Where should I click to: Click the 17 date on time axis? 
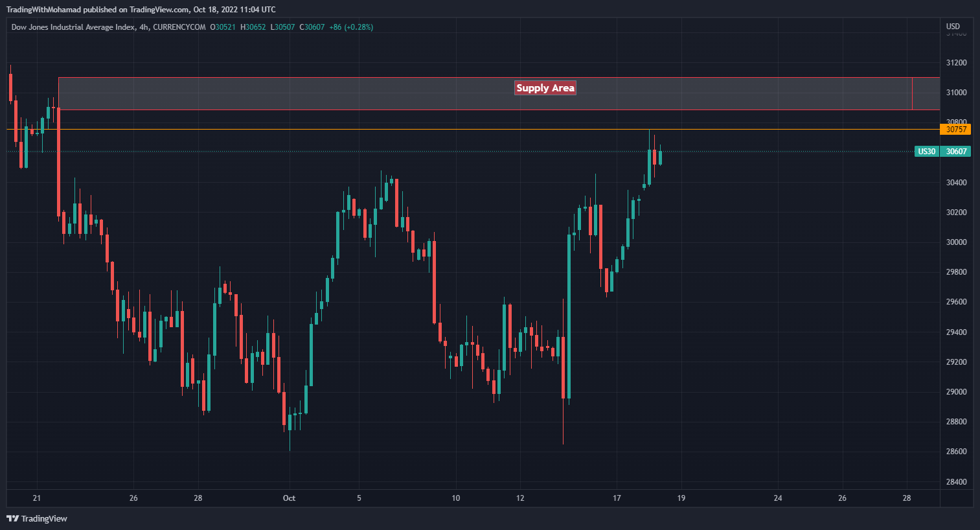[617, 498]
